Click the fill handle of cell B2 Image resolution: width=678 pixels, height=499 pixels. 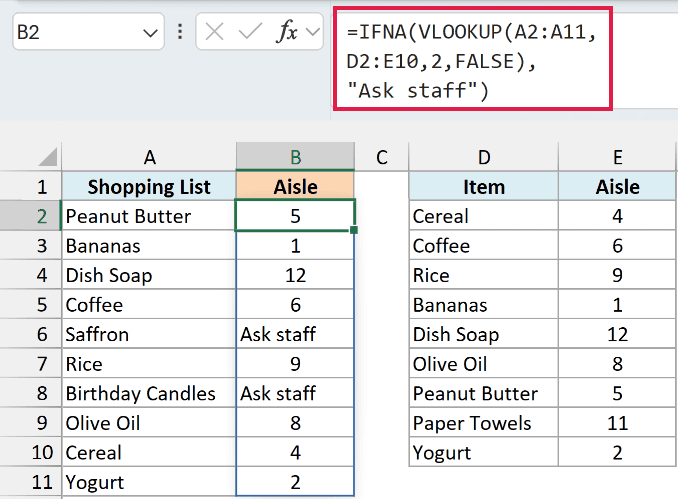[x=354, y=230]
